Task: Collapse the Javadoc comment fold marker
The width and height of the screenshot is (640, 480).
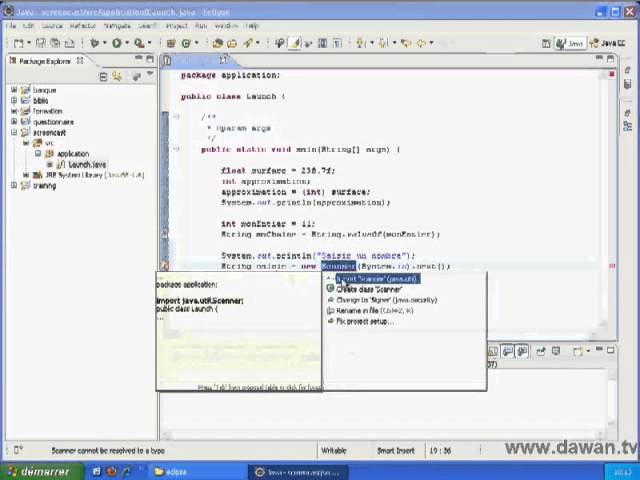Action: tap(176, 117)
